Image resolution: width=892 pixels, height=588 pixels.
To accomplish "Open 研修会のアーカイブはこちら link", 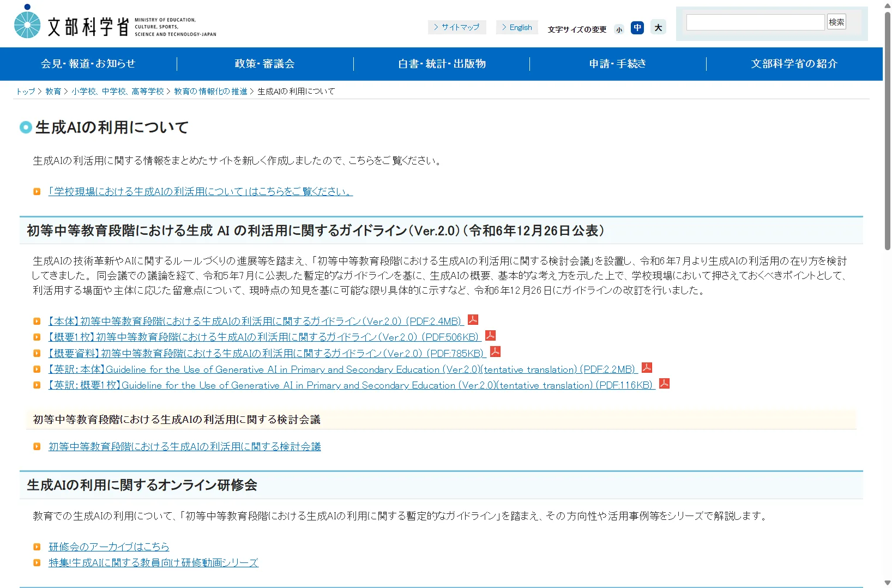I will pyautogui.click(x=109, y=547).
